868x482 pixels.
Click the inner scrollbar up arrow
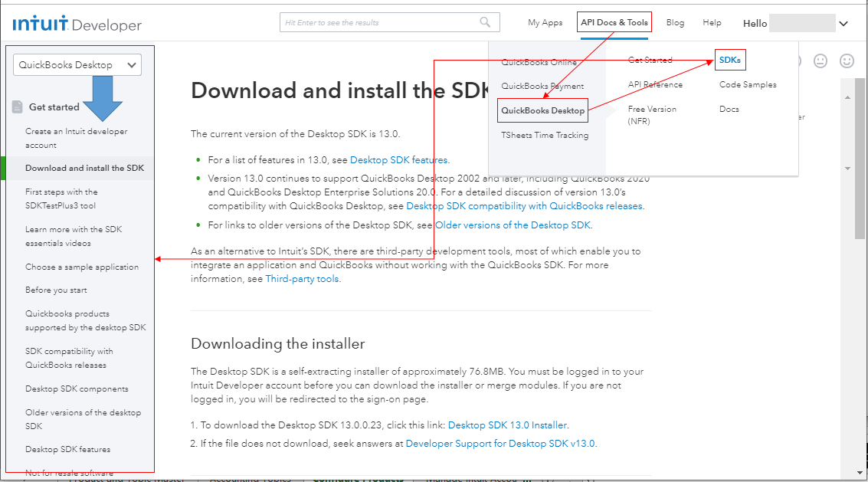847,97
